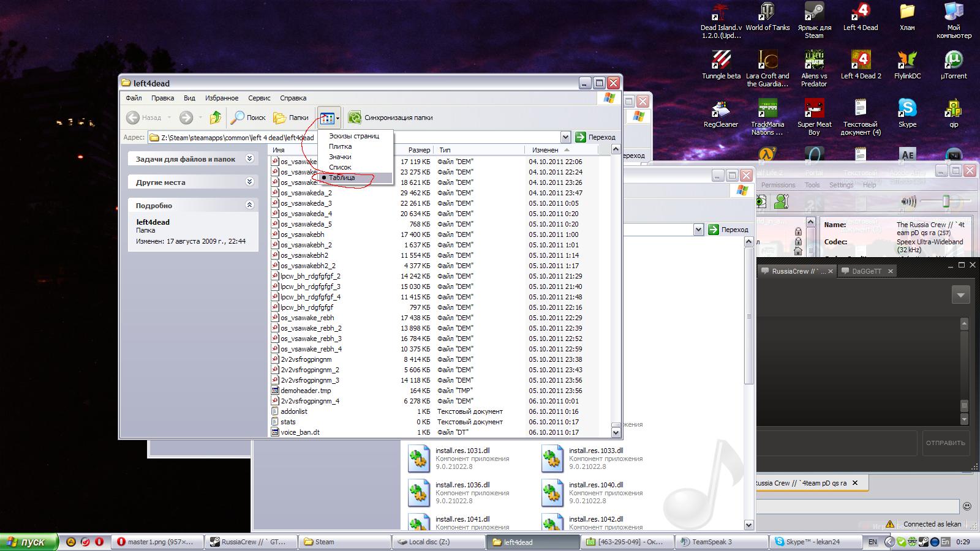
Task: Click the Up folder toolbar icon
Action: [x=215, y=118]
